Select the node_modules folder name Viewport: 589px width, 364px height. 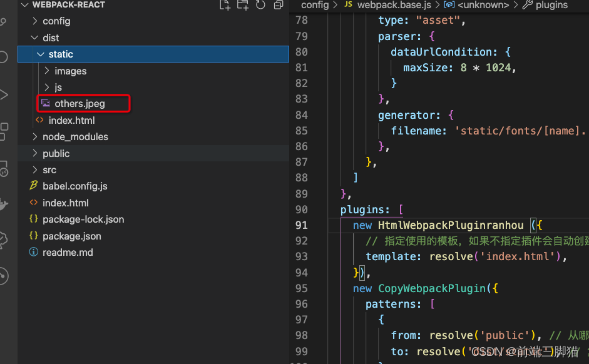[x=75, y=137]
